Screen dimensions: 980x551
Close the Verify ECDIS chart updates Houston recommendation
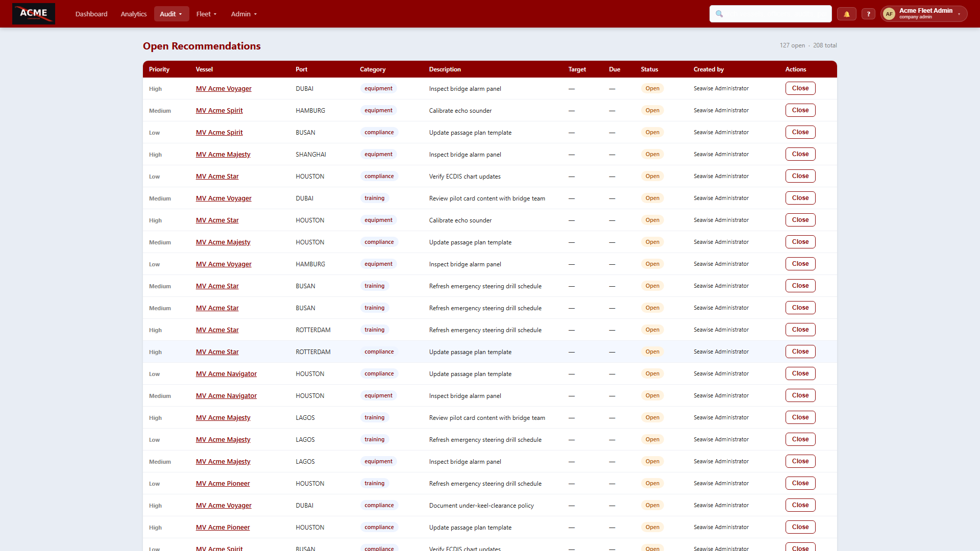point(800,176)
